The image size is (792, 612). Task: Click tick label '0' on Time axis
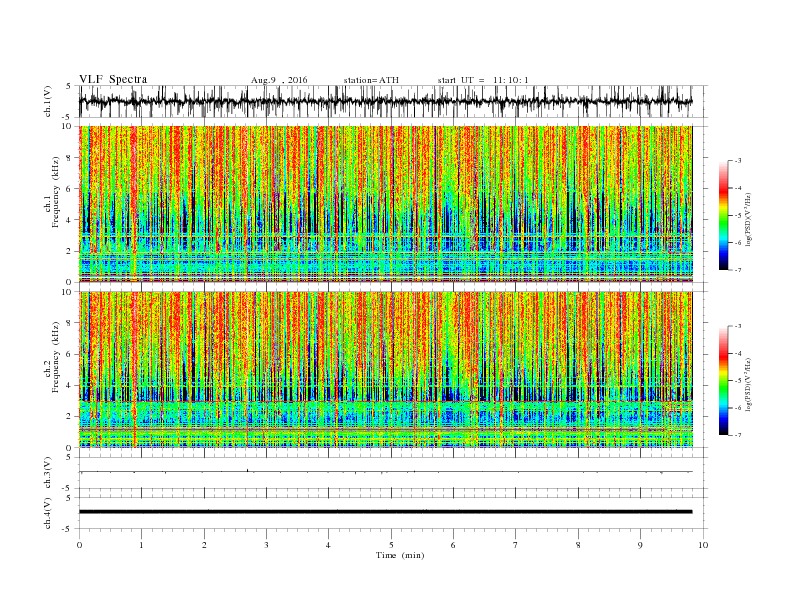coord(79,545)
